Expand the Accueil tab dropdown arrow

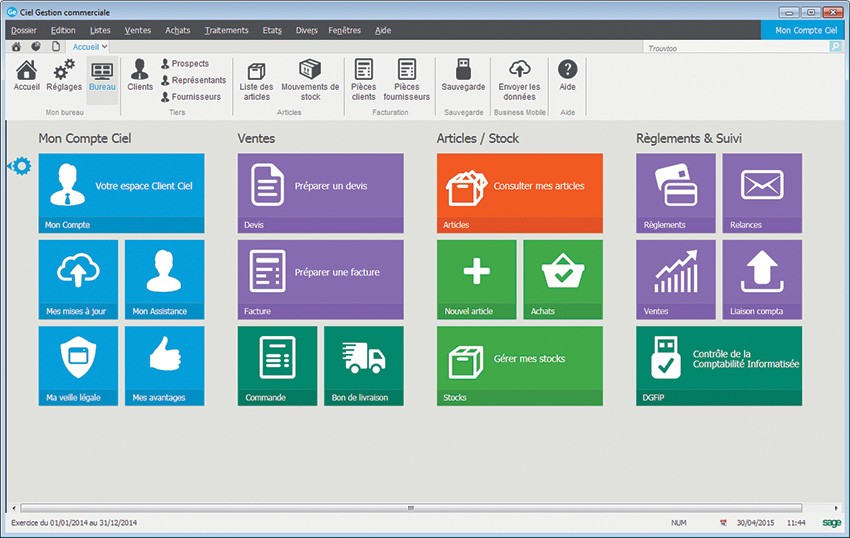105,46
